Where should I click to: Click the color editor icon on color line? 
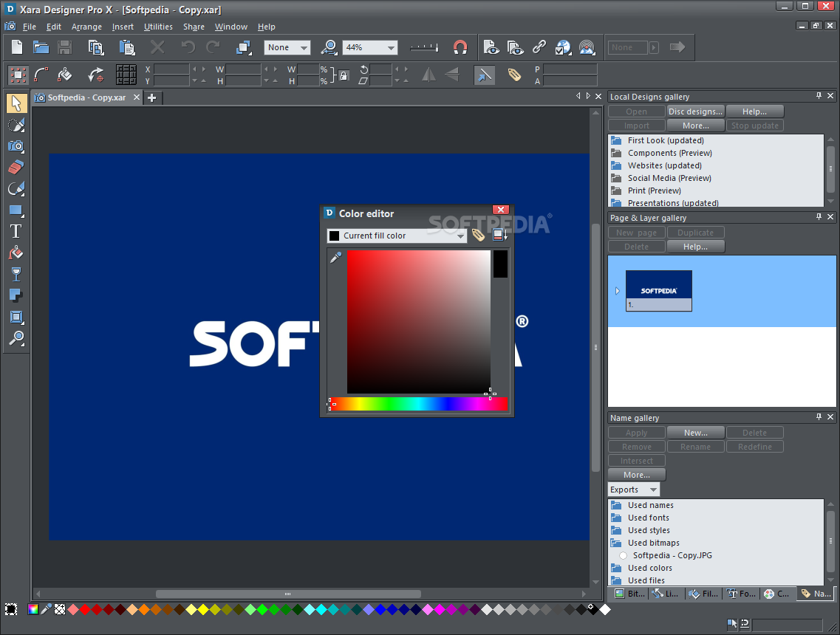point(33,609)
